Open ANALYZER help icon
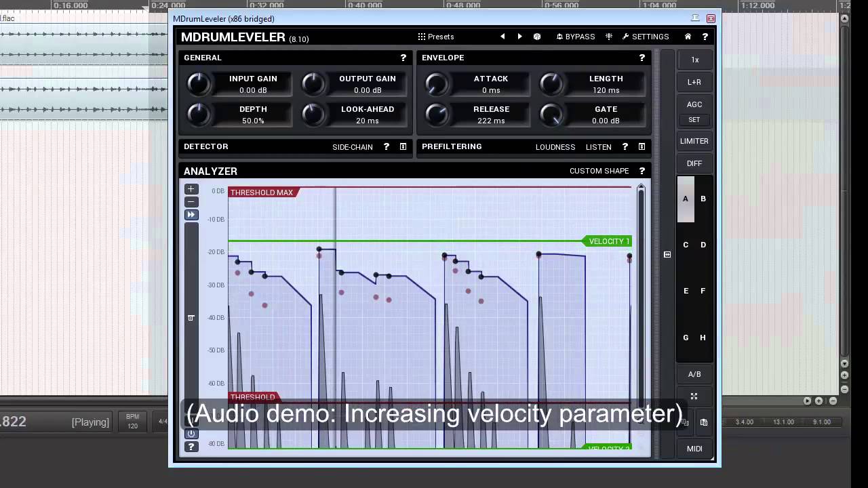Viewport: 868px width, 488px height. [642, 171]
